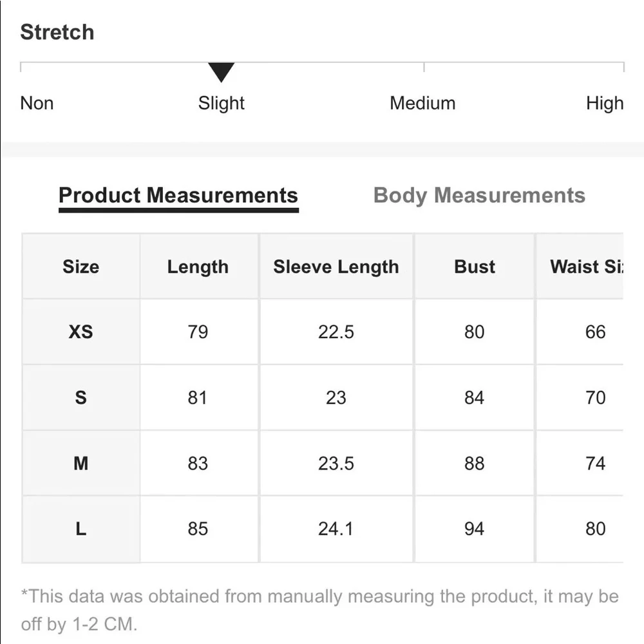This screenshot has width=644, height=644.
Task: Select the S size row label
Action: tap(81, 397)
